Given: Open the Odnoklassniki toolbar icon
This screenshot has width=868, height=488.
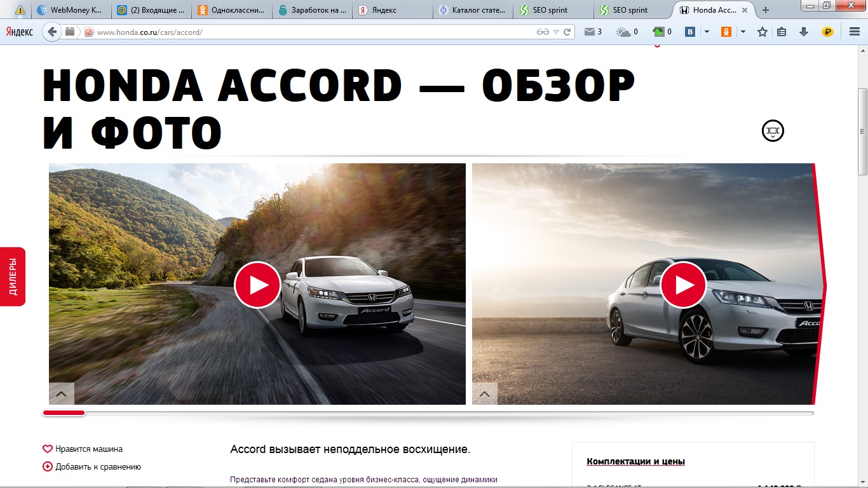Looking at the screenshot, I should click(x=726, y=32).
